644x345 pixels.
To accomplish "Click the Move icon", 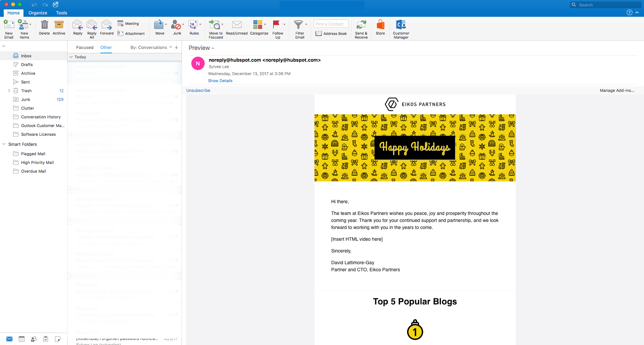I will click(x=158, y=25).
